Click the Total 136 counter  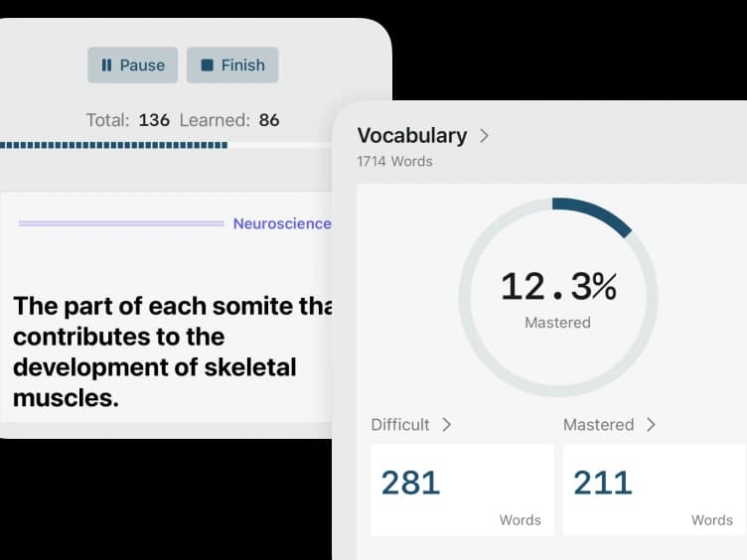(127, 120)
